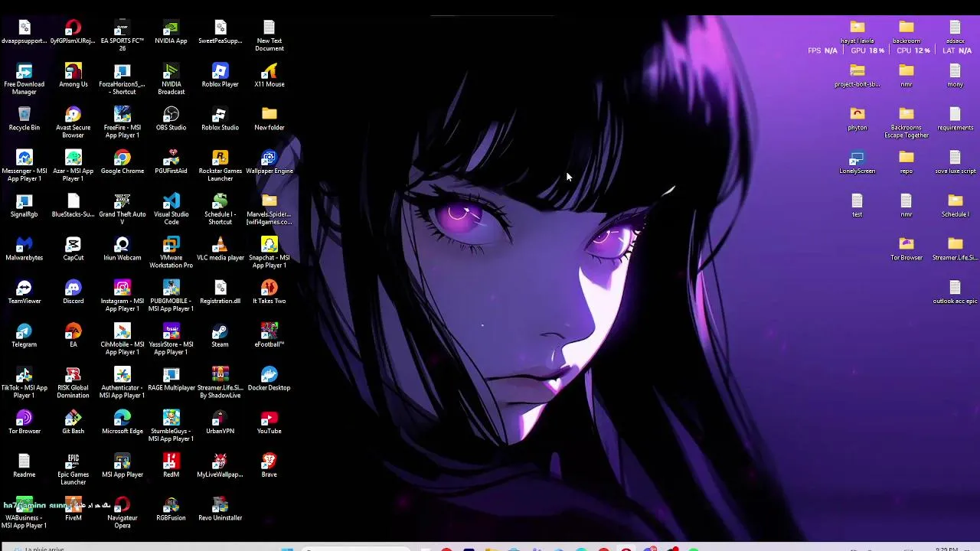
Task: Select the Readme file
Action: point(24,467)
